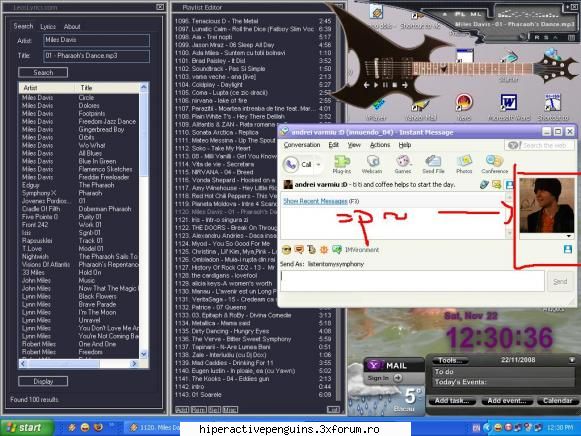This screenshot has width=581, height=436.
Task: Open the Tools... dropdown in the calendar widget
Action: 450,360
